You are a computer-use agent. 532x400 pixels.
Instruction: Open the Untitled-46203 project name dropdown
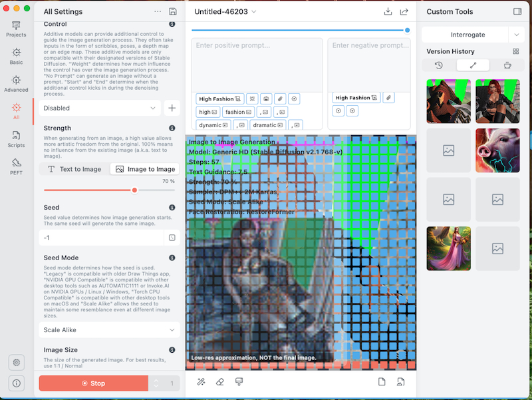(225, 11)
